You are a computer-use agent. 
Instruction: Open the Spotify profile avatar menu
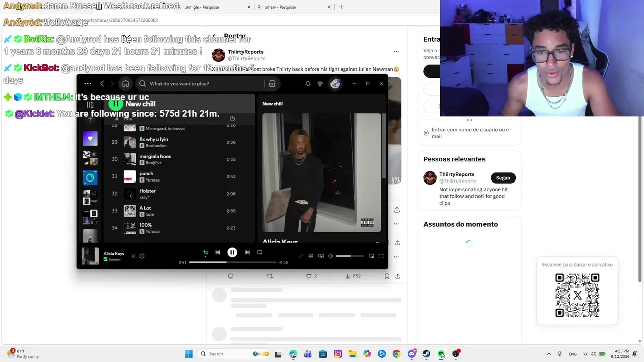coord(335,84)
